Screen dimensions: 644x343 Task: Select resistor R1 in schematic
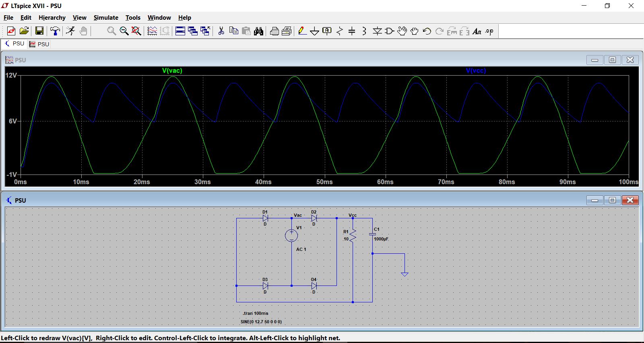(353, 235)
